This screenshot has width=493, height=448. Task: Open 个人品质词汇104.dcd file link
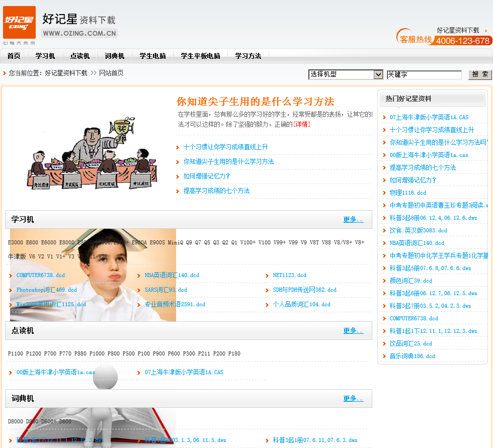click(301, 304)
